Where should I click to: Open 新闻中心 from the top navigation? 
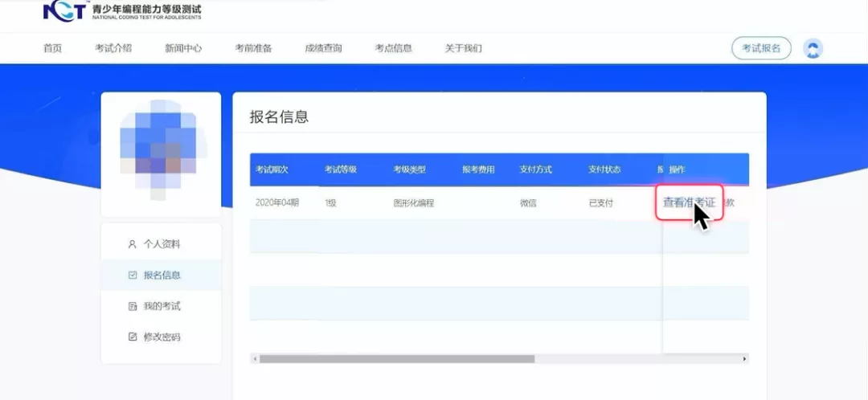tap(183, 48)
